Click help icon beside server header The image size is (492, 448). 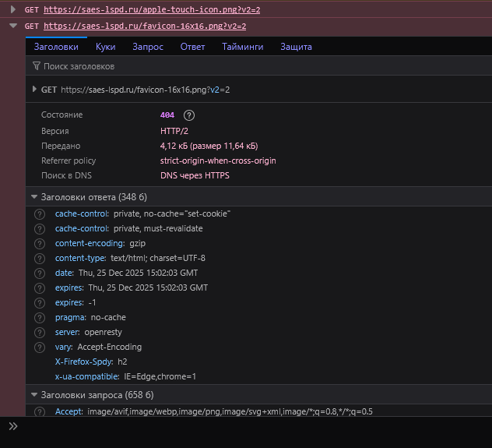pyautogui.click(x=40, y=332)
